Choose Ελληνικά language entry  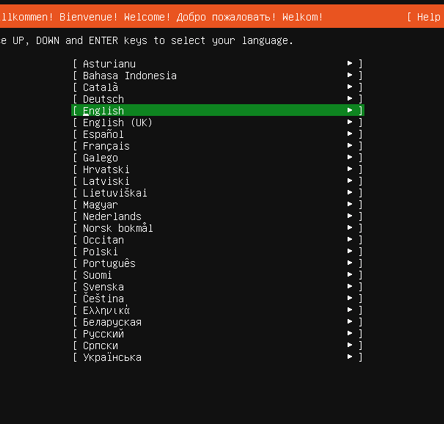[218, 310]
